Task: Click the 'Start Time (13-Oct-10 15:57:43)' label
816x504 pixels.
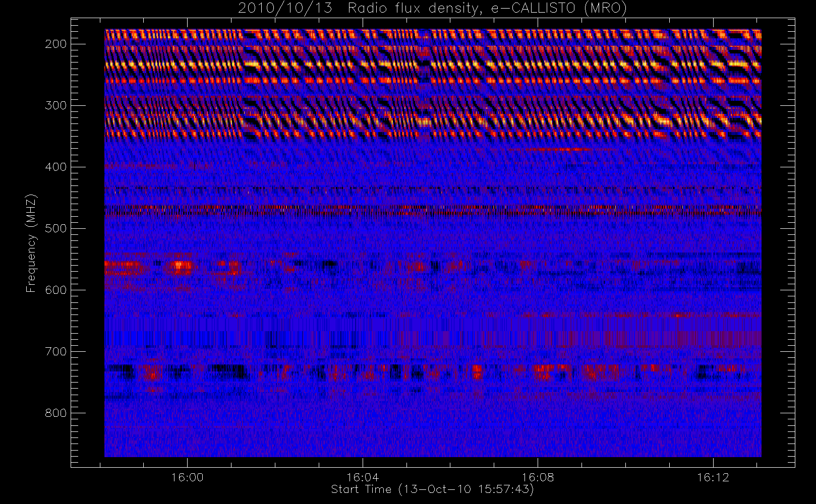Action: [432, 489]
